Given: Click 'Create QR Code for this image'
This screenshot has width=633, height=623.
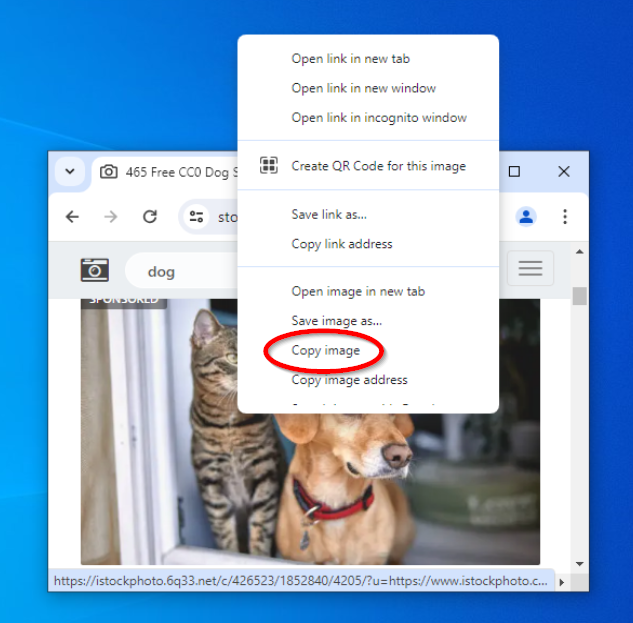Looking at the screenshot, I should pos(378,166).
